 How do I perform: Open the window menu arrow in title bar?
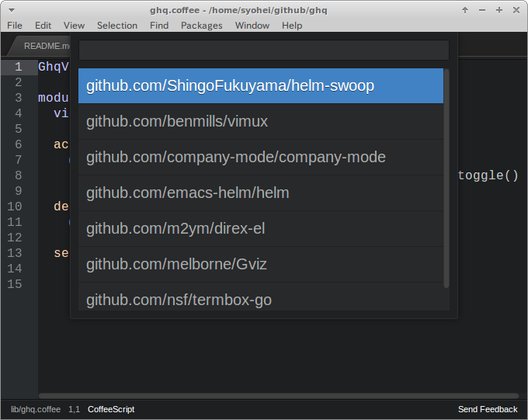(x=12, y=10)
